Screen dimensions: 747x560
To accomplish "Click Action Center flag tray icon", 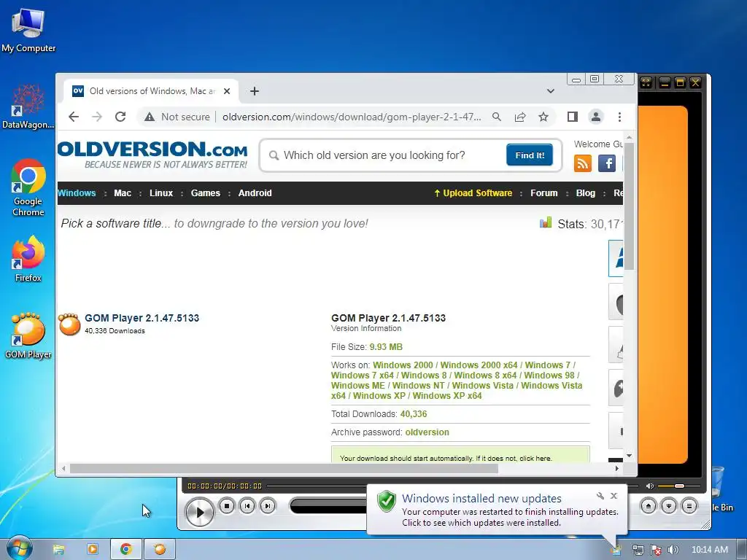I will 656,550.
